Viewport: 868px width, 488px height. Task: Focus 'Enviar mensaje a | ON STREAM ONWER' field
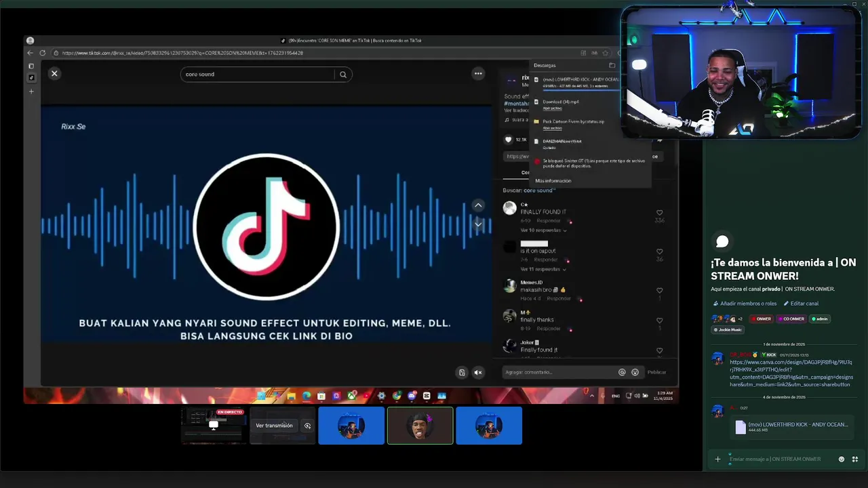pyautogui.click(x=780, y=459)
